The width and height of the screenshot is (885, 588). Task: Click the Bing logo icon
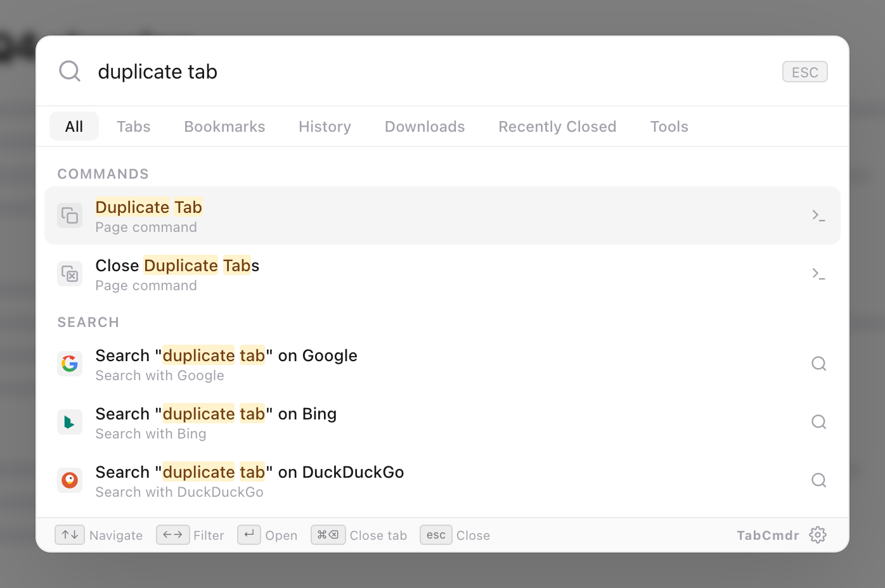(70, 422)
